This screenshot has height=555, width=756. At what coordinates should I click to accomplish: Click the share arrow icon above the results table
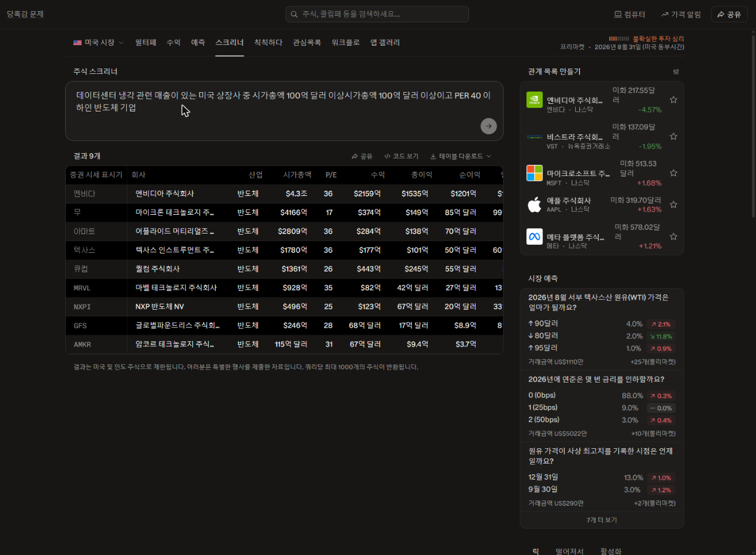[x=355, y=157]
